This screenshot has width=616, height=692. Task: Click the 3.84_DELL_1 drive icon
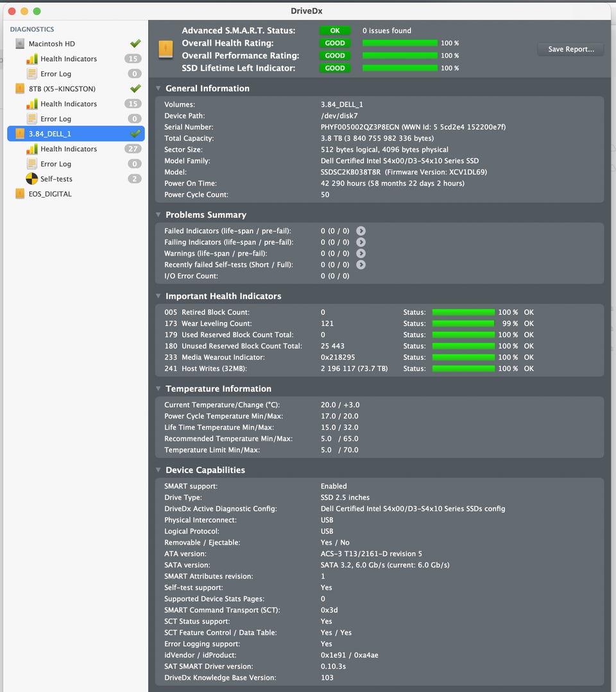(x=20, y=134)
